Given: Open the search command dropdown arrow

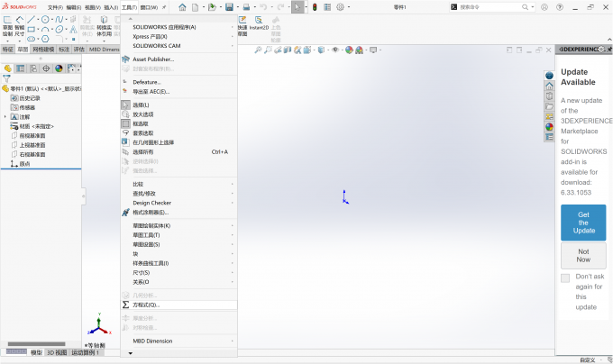Looking at the screenshot, I should [533, 7].
